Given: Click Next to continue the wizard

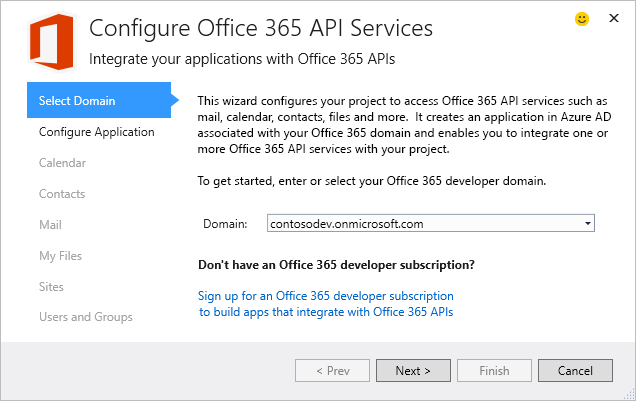Looking at the screenshot, I should pyautogui.click(x=412, y=370).
